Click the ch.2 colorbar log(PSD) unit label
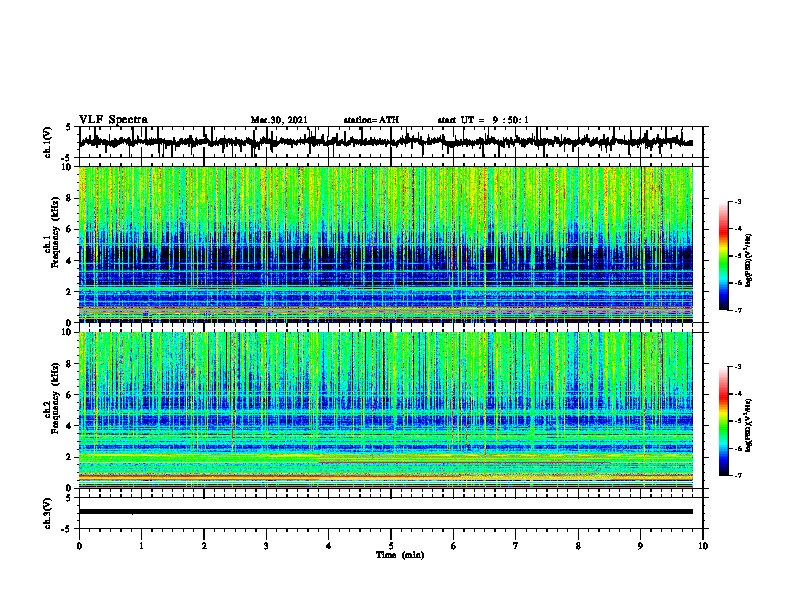This screenshot has width=792, height=612. (749, 426)
